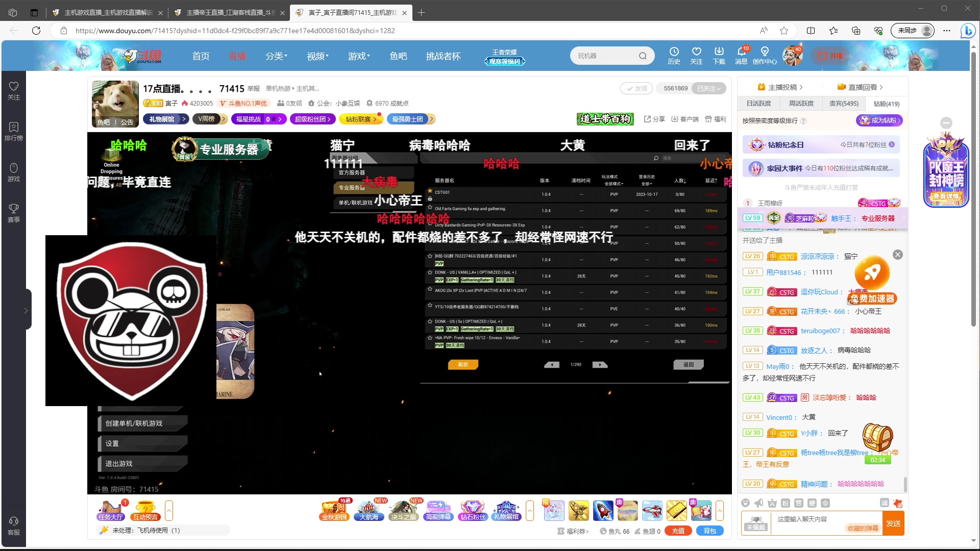This screenshot has width=980, height=551.
Task: Expand the 已关注 follow dropdown
Action: point(708,88)
